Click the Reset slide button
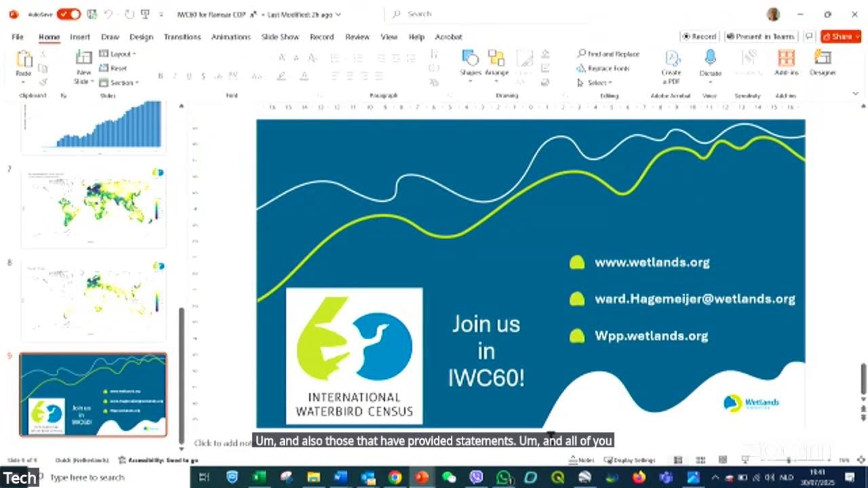Screen dimensions: 868x488 (x=113, y=68)
